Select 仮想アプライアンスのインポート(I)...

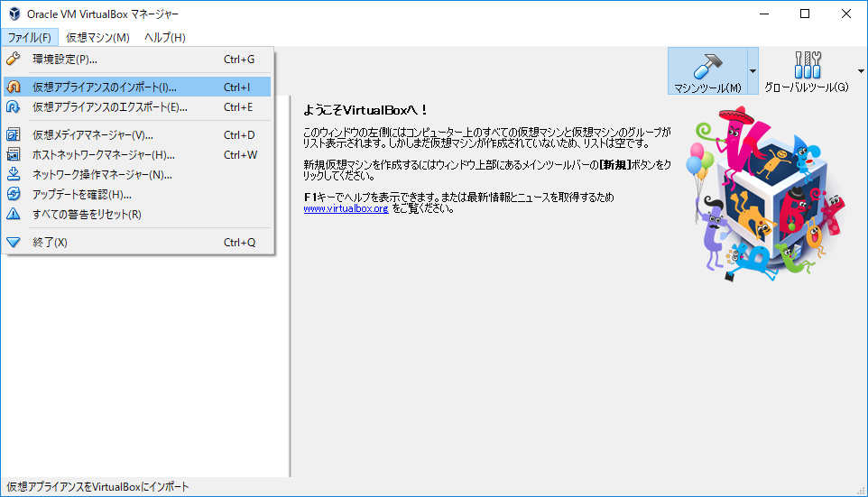pyautogui.click(x=137, y=87)
